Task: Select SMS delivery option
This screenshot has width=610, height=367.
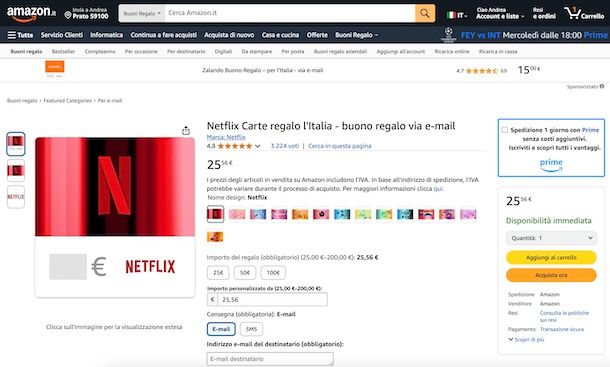Action: coord(251,329)
